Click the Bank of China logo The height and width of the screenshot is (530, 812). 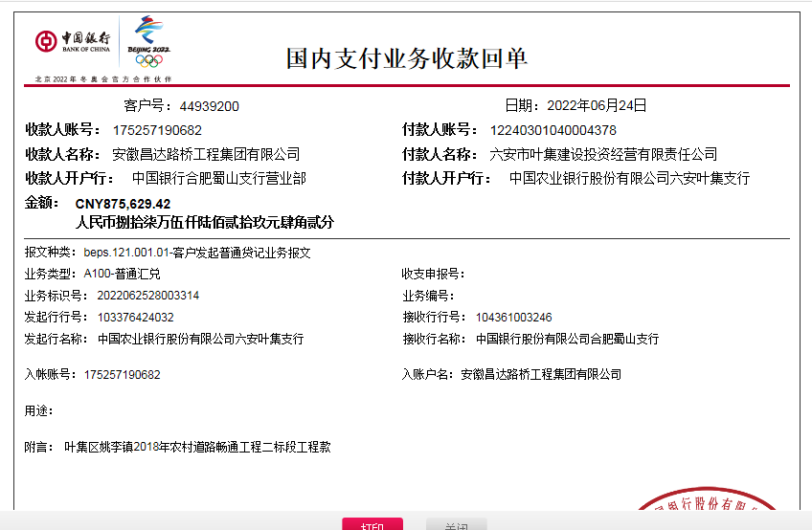tap(73, 41)
